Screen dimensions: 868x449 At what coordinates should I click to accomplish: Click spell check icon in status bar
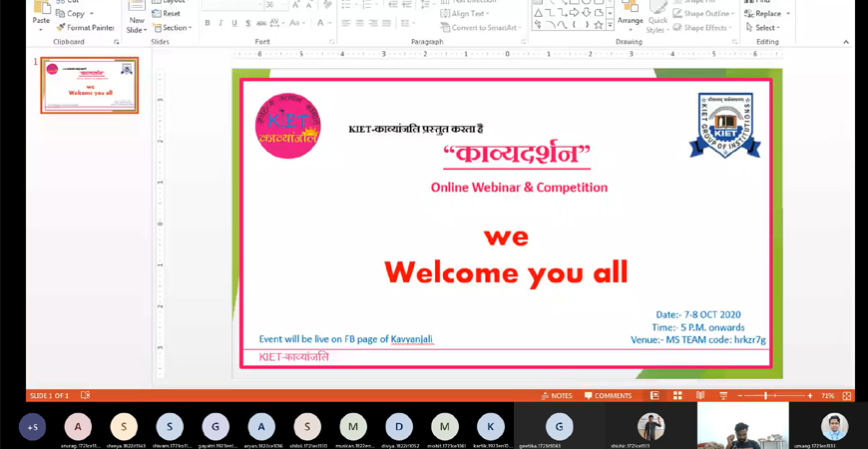click(85, 395)
